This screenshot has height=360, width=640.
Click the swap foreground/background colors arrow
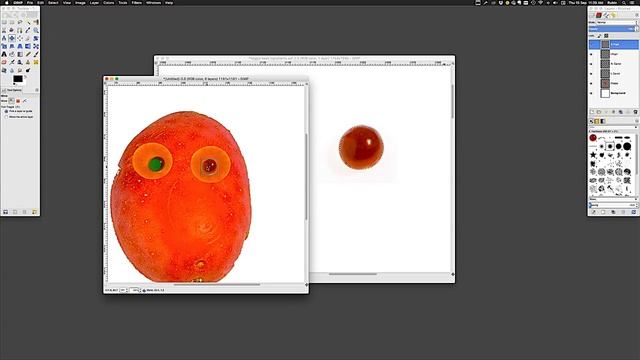pyautogui.click(x=26, y=76)
